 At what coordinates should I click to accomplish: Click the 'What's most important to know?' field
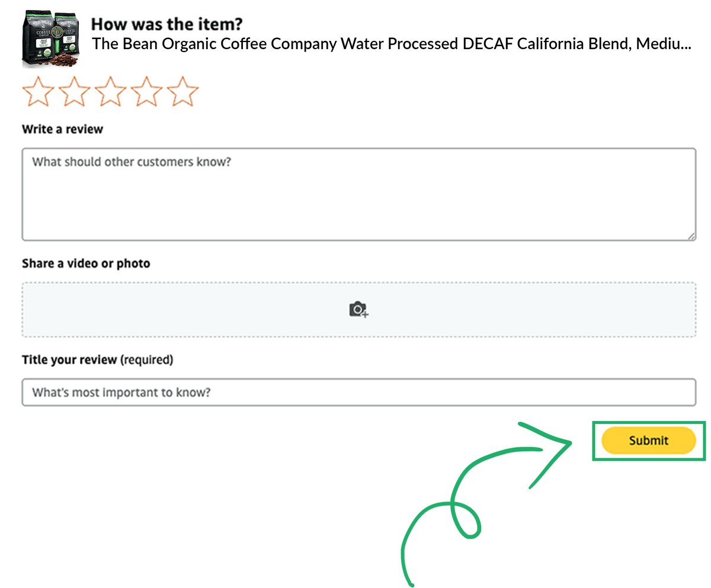click(x=359, y=392)
